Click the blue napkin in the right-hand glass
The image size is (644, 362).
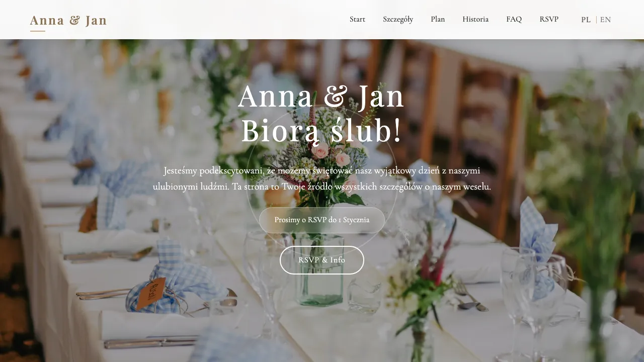(x=537, y=236)
